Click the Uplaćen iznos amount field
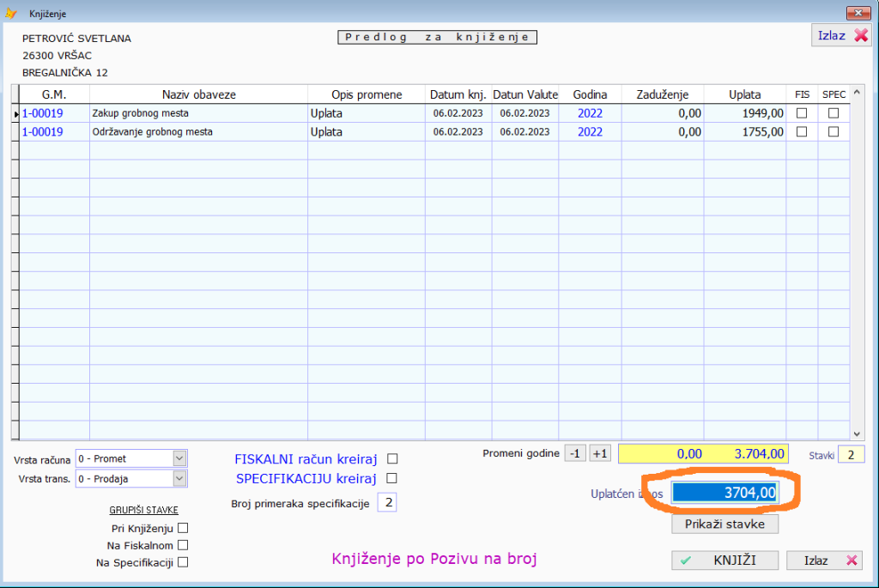 click(x=726, y=493)
